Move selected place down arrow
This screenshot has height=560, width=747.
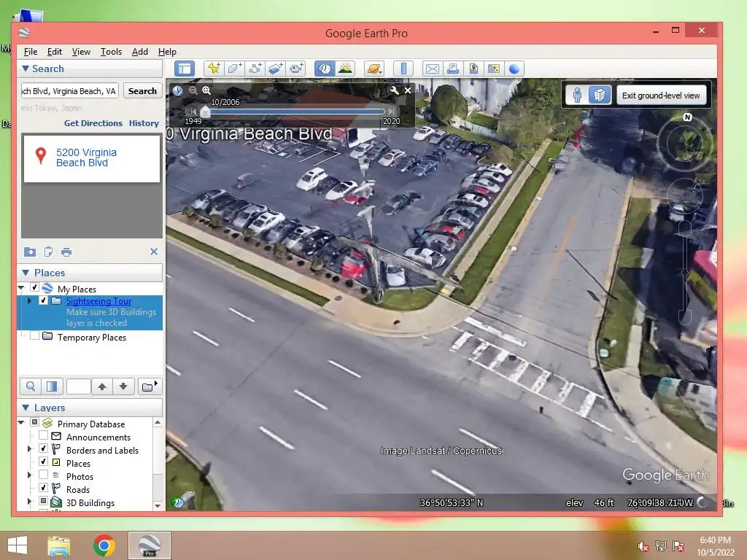[x=123, y=386]
